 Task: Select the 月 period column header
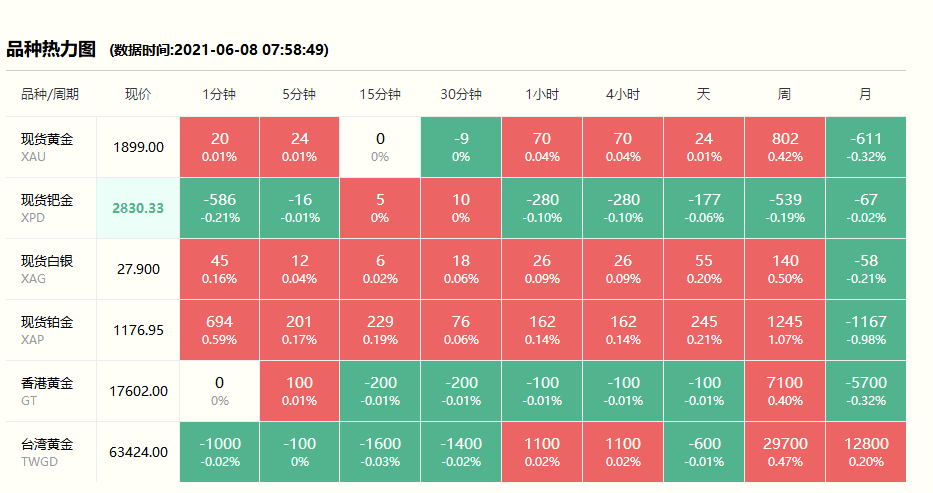click(x=865, y=94)
